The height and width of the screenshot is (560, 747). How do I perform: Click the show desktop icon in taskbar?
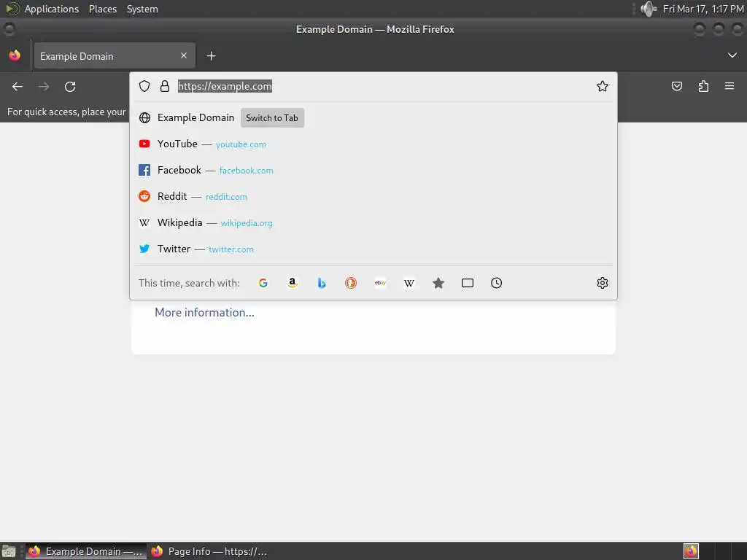pyautogui.click(x=9, y=551)
